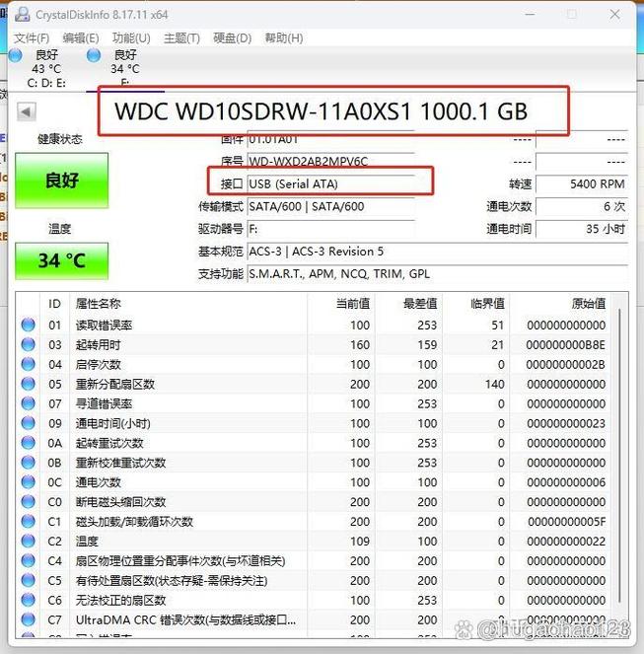This screenshot has width=644, height=654.
Task: Select the row text 断电磁头缩回次数
Action: coord(120,502)
